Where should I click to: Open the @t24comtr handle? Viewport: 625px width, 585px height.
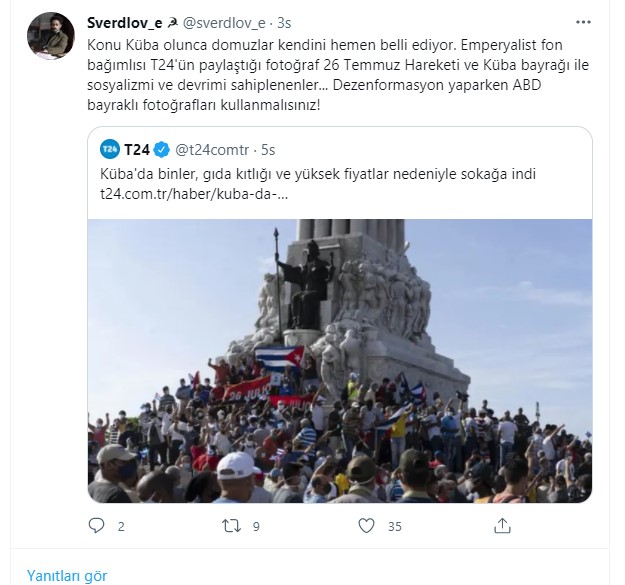(x=212, y=150)
